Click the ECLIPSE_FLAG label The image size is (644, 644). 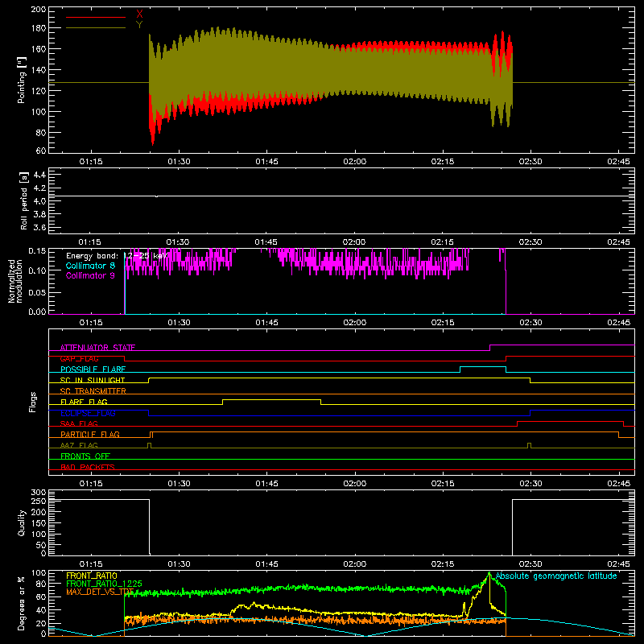coord(88,413)
